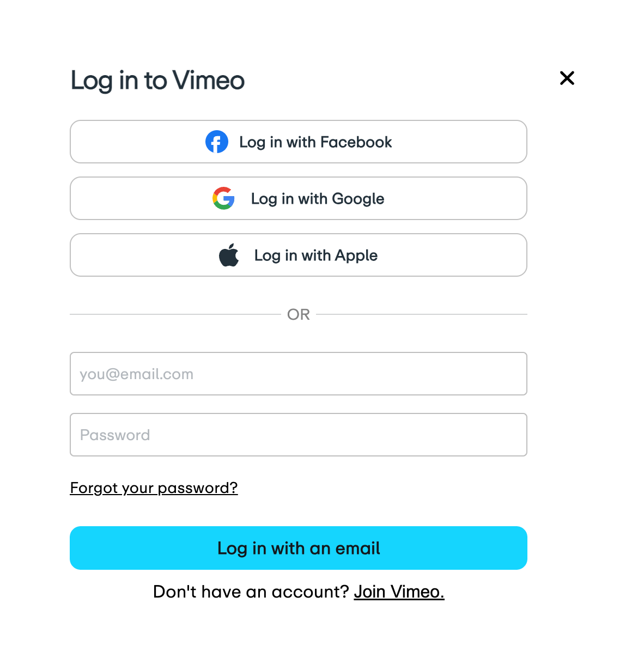
Task: Click the OR divider label
Action: pyautogui.click(x=298, y=315)
